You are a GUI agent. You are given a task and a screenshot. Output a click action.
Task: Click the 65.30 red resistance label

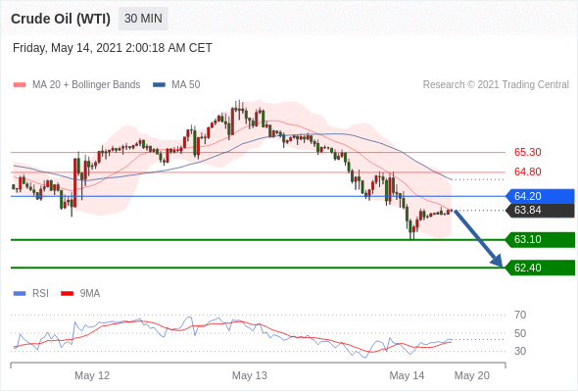tap(527, 152)
